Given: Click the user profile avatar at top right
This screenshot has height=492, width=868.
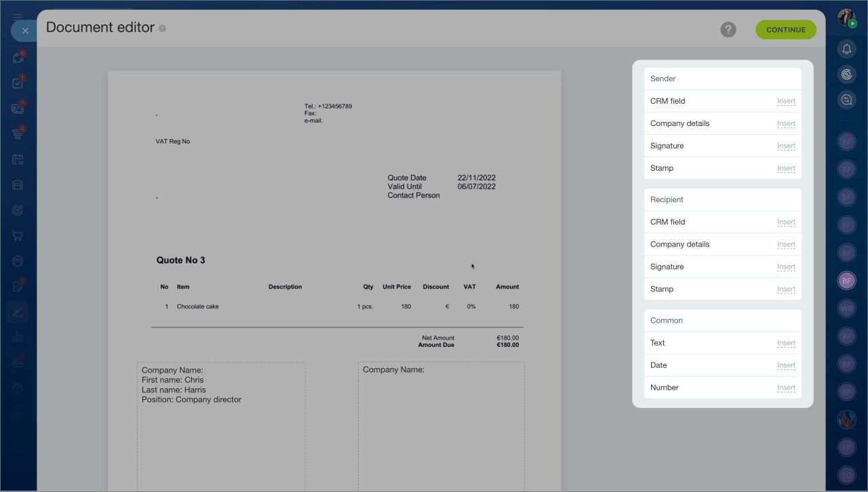Looking at the screenshot, I should coord(846,18).
